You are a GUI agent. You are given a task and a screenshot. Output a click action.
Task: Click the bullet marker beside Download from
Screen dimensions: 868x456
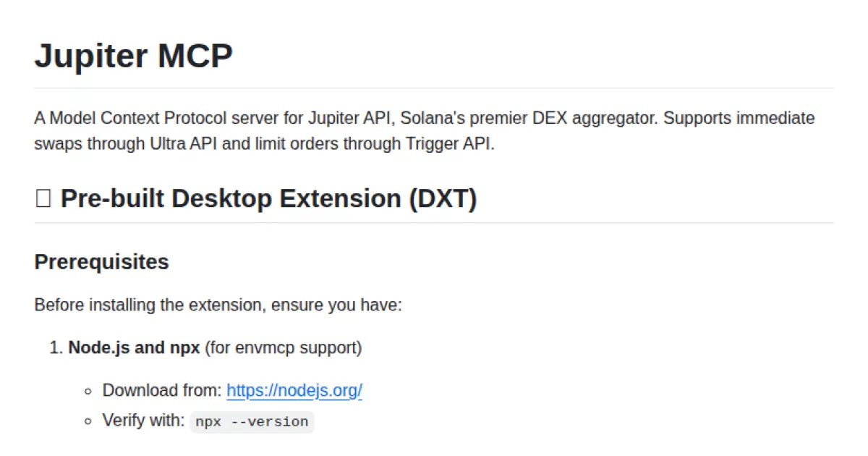point(88,392)
